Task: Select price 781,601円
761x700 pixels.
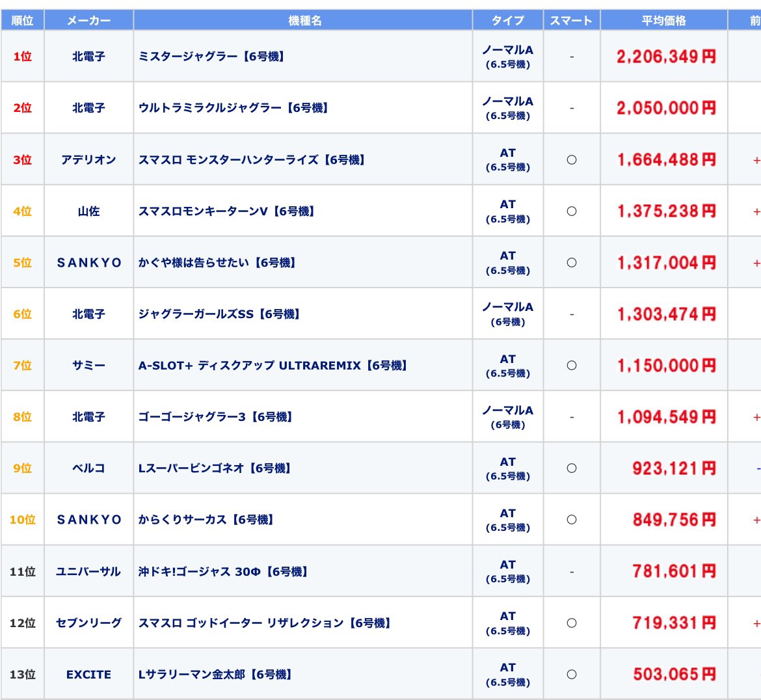Action: click(x=674, y=571)
